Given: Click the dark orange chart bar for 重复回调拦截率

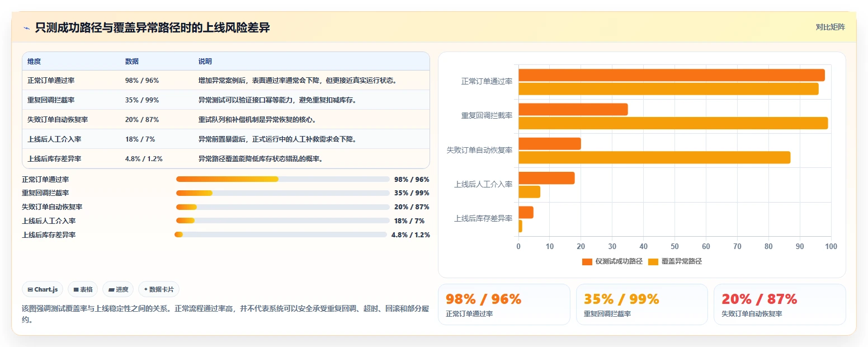Looking at the screenshot, I should (x=573, y=110).
